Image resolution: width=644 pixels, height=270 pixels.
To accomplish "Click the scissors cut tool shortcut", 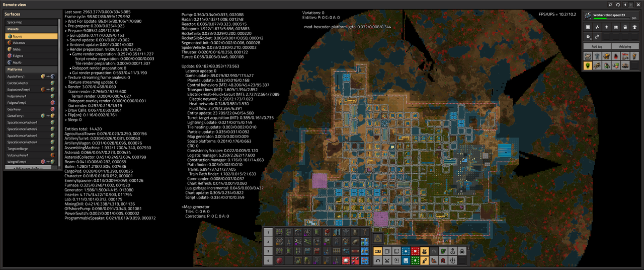I will 387,260.
